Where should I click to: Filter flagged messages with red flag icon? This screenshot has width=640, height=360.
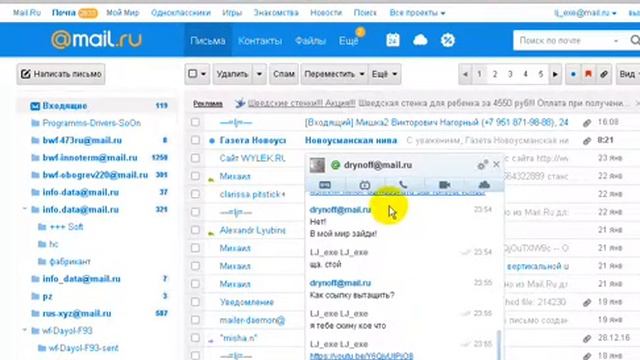[x=588, y=74]
